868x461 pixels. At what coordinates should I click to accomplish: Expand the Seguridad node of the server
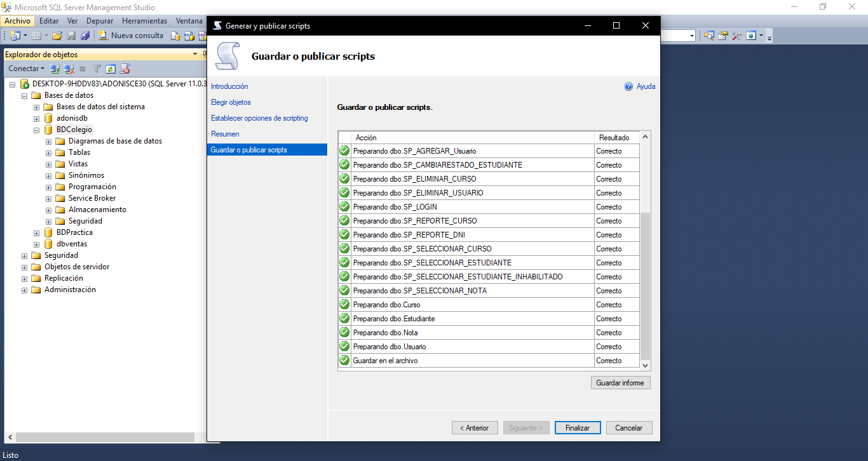[x=24, y=255]
